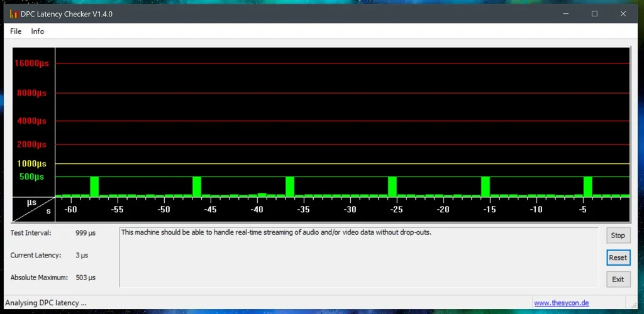Maximize the DPC Latency Checker window
The height and width of the screenshot is (314, 644).
[594, 14]
